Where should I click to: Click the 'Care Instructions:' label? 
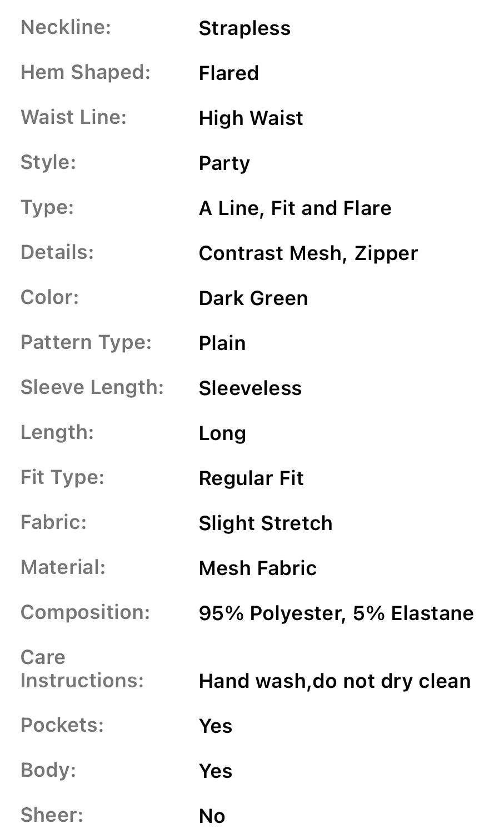tap(82, 669)
